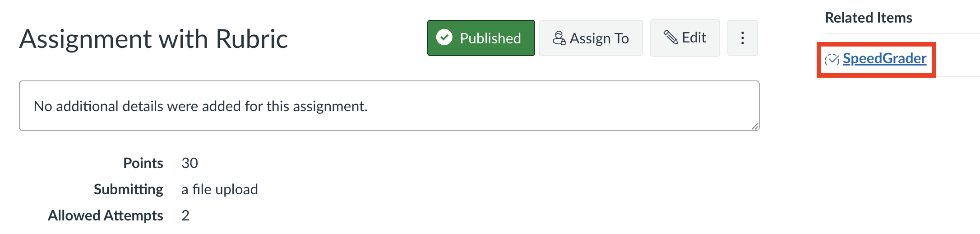Click the SpeedGrader checkmark icon

pos(832,59)
